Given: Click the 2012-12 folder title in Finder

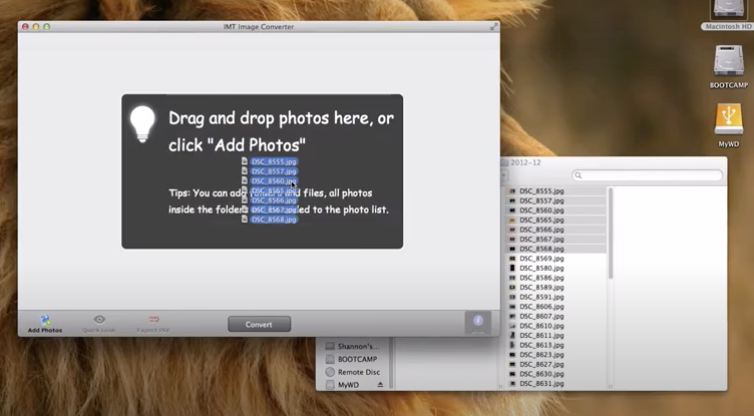Looking at the screenshot, I should click(x=526, y=163).
